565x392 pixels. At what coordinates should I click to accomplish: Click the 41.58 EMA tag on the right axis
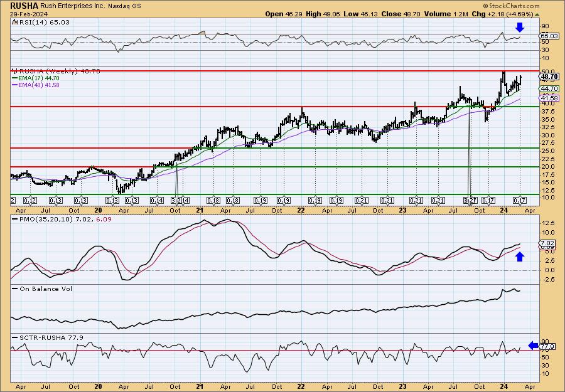(x=549, y=98)
